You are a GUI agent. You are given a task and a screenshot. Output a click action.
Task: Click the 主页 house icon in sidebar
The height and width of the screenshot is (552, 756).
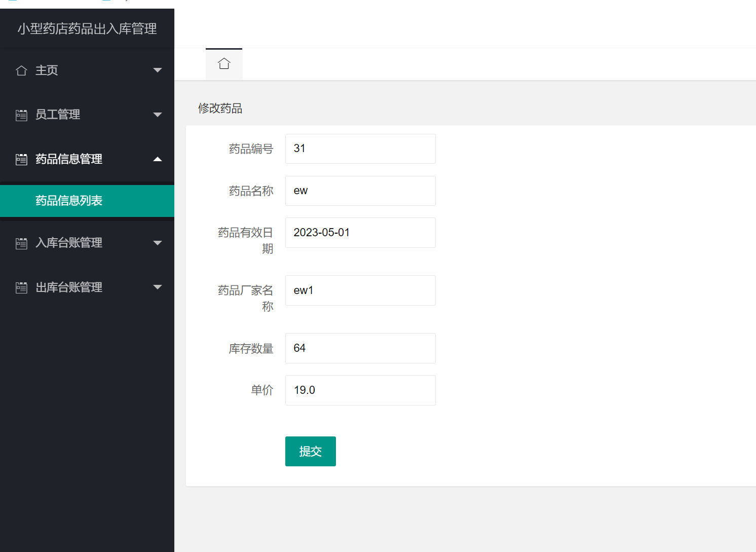pyautogui.click(x=21, y=70)
